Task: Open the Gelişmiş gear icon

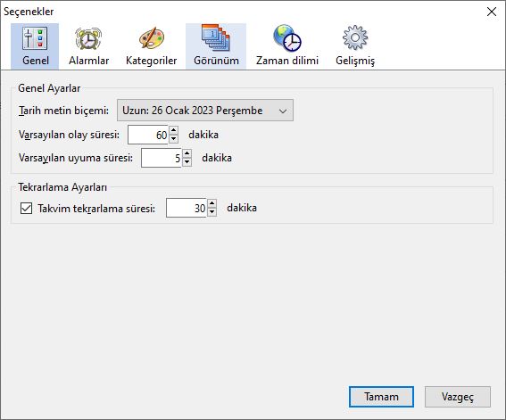Action: (355, 37)
